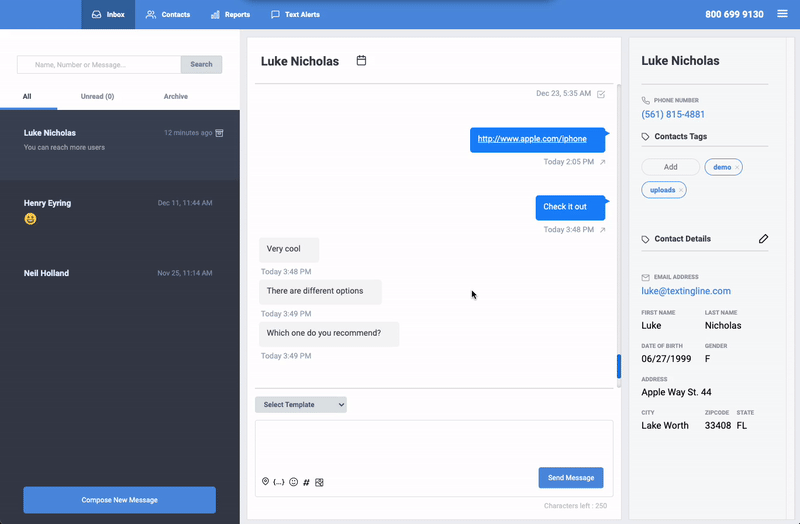Open the emoji picker icon

pos(293,482)
